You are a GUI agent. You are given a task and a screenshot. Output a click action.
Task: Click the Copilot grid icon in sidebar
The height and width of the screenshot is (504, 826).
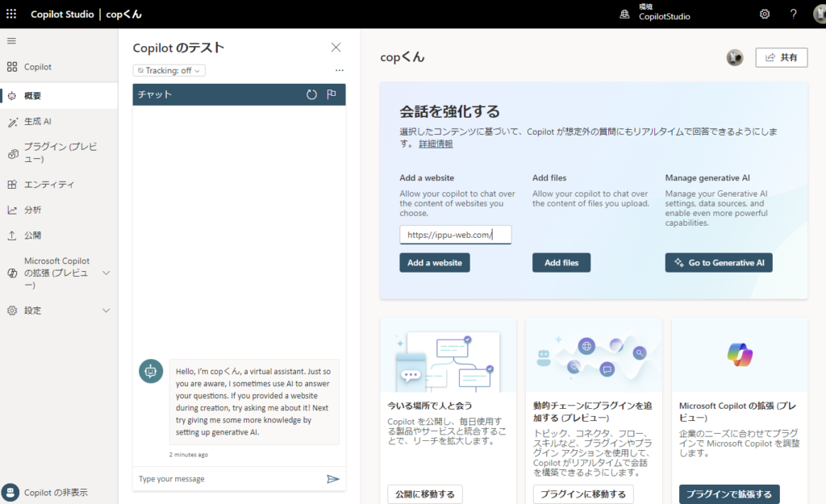[x=12, y=67]
